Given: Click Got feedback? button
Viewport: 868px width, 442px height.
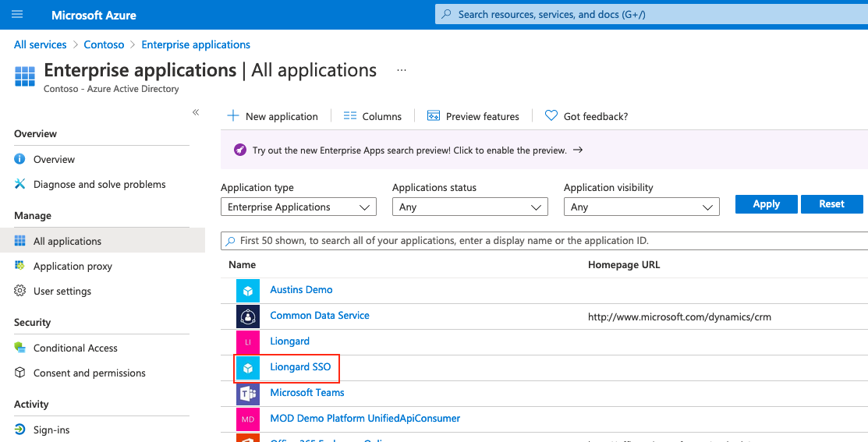Looking at the screenshot, I should pos(586,116).
